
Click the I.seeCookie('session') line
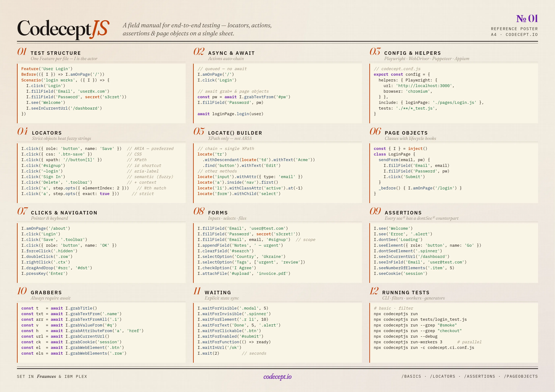400,273
